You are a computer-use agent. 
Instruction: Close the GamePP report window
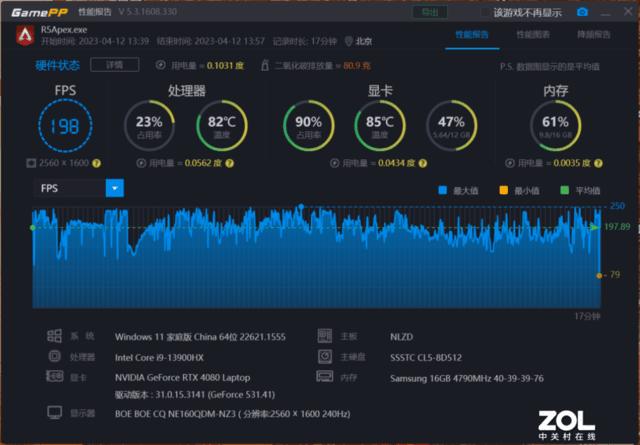point(628,11)
